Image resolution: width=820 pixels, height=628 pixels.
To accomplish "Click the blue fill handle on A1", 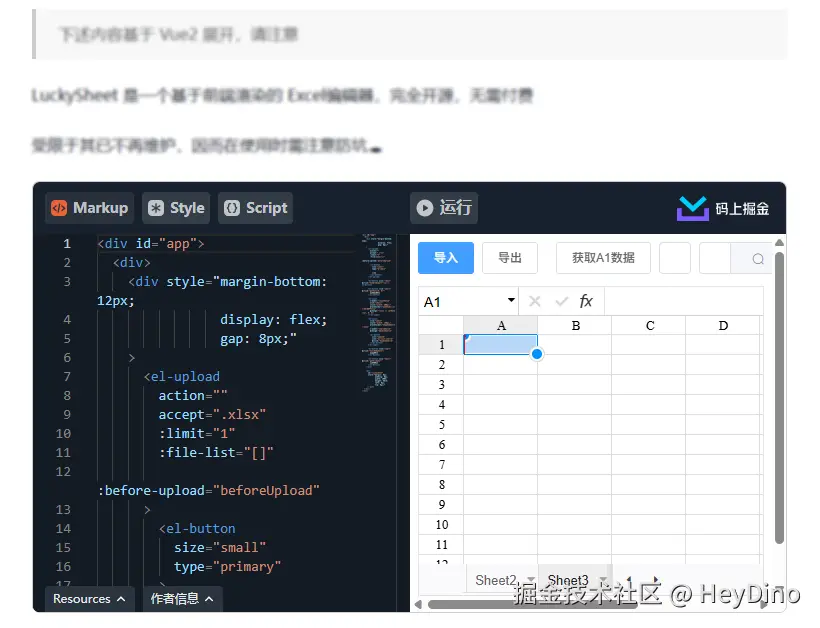I will [x=537, y=355].
